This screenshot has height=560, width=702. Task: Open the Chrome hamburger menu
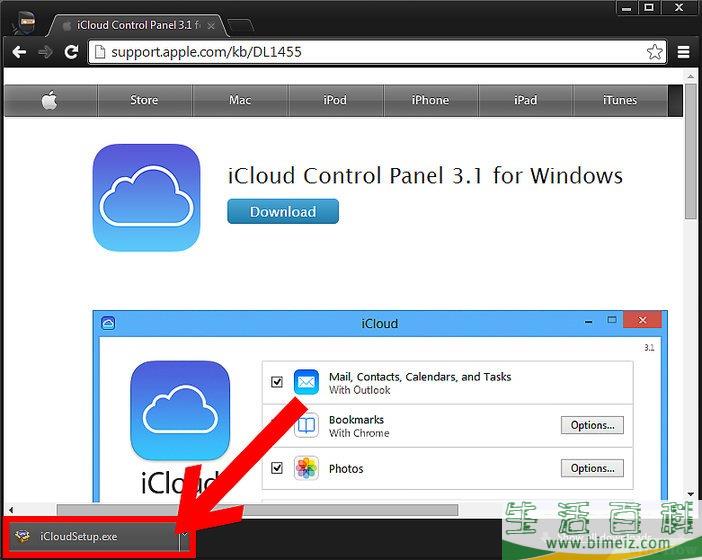tap(683, 52)
